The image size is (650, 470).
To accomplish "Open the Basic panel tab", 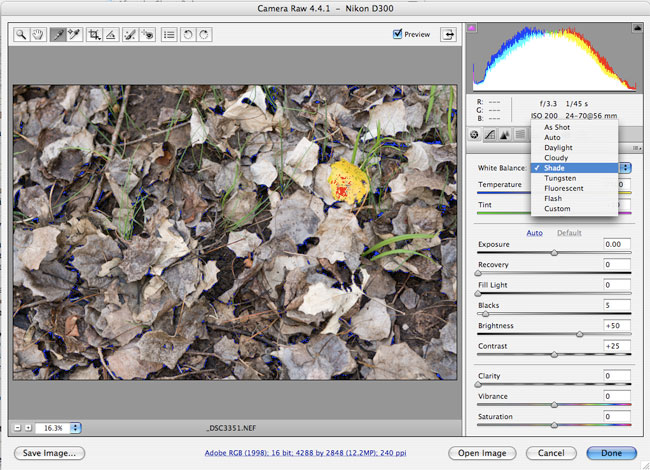I will [x=475, y=134].
